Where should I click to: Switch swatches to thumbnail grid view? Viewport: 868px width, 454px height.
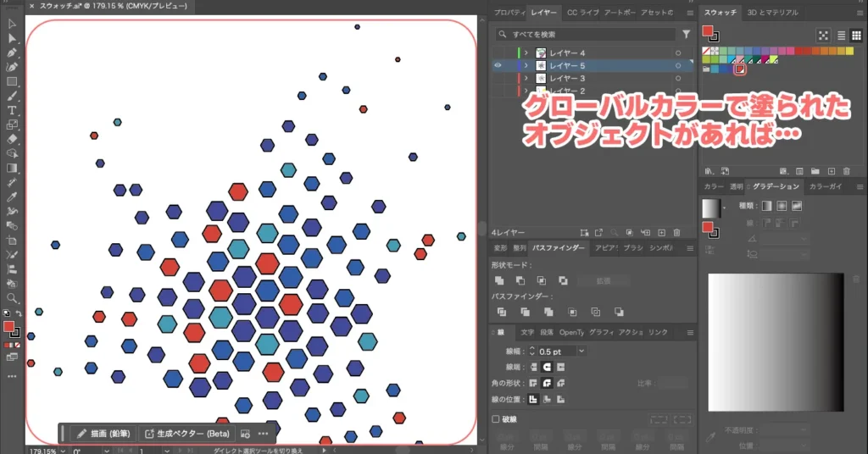pyautogui.click(x=856, y=36)
